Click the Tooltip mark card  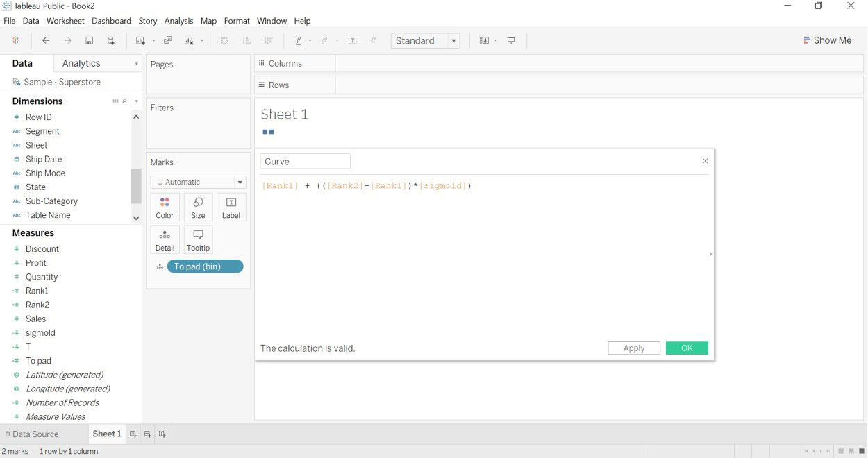tap(198, 239)
